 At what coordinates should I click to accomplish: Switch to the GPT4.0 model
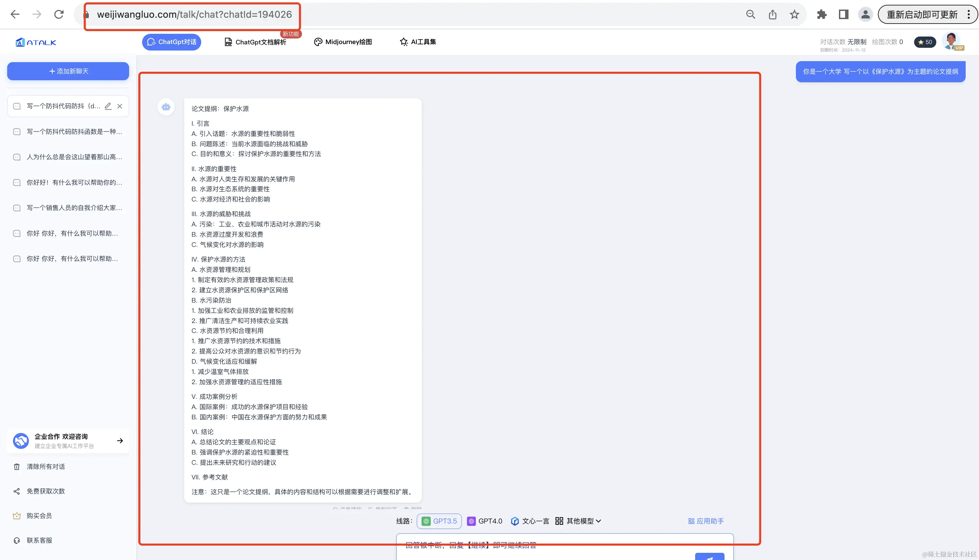coord(485,521)
